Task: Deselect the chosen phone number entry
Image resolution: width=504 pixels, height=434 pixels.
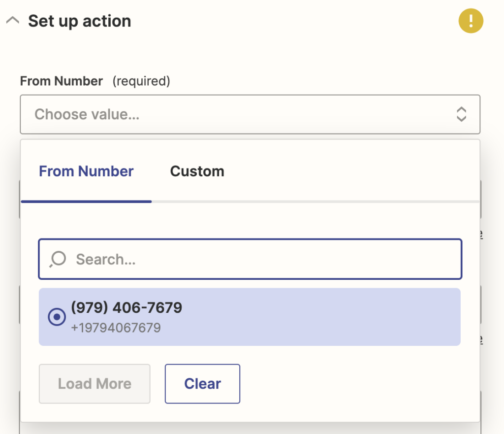Action: (x=202, y=383)
